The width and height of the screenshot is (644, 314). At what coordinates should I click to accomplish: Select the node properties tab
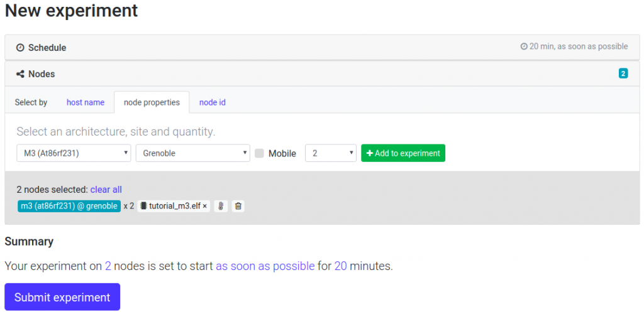[152, 102]
